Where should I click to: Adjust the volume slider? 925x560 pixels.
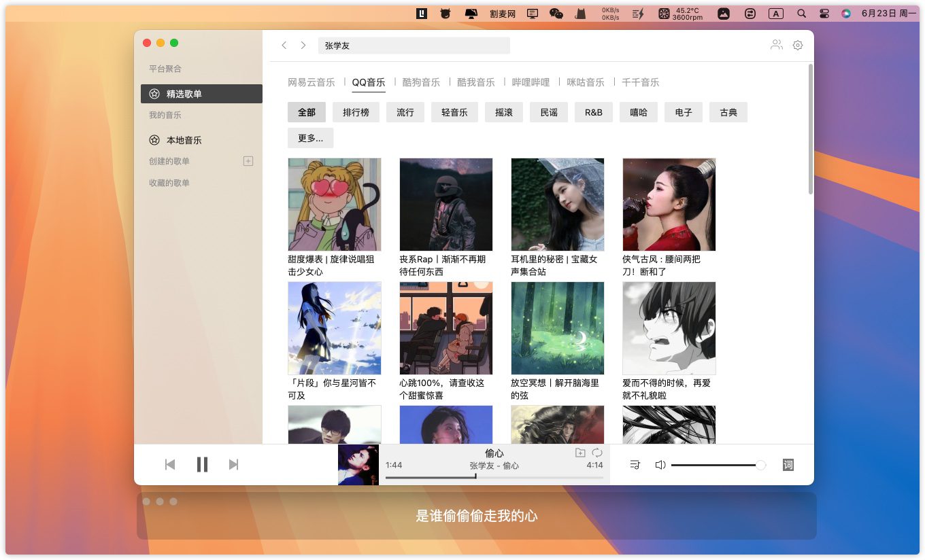click(718, 465)
